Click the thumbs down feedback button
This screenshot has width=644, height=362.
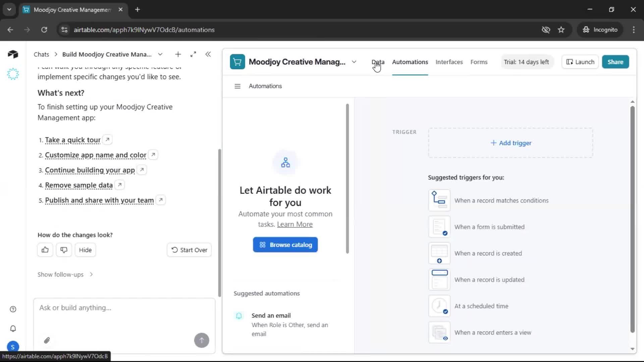click(64, 250)
